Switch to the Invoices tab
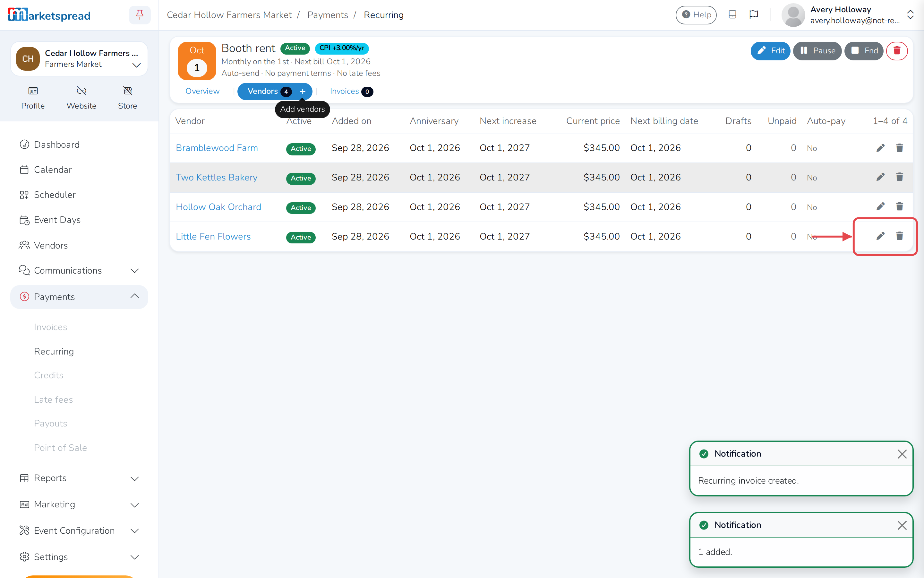Image resolution: width=924 pixels, height=578 pixels. click(x=351, y=92)
